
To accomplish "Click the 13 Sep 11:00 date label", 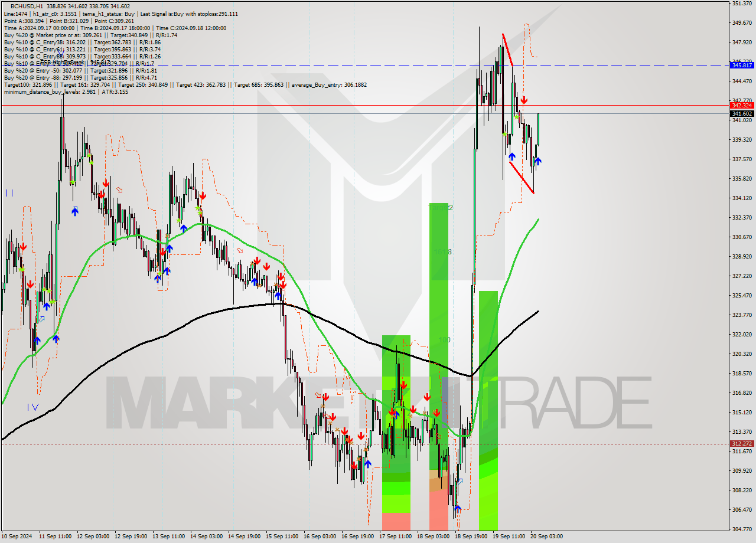I will click(x=168, y=537).
